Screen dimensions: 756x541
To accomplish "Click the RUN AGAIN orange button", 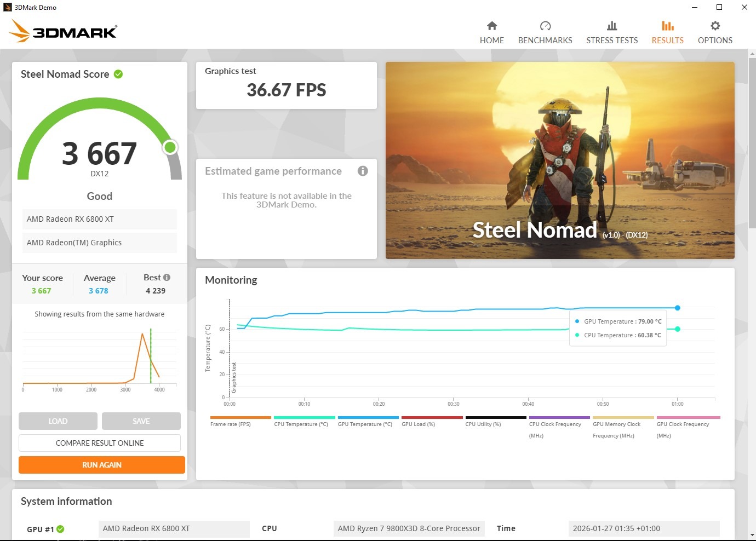I will coord(102,465).
